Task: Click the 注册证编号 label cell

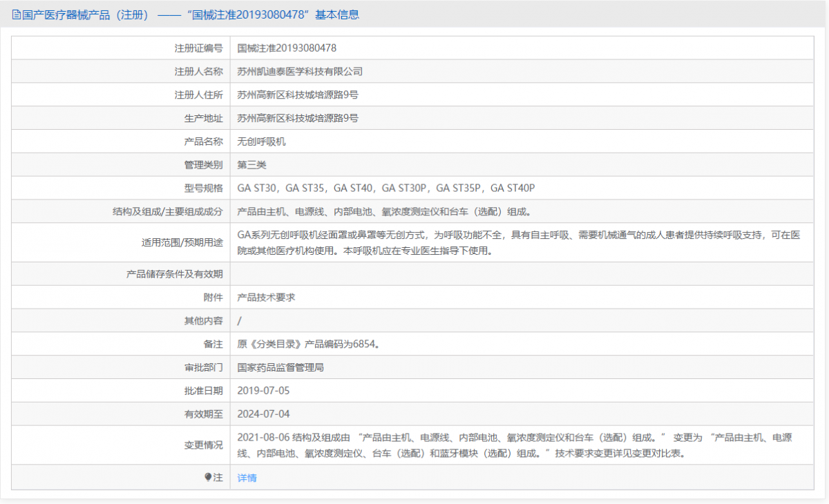Action: pos(199,48)
